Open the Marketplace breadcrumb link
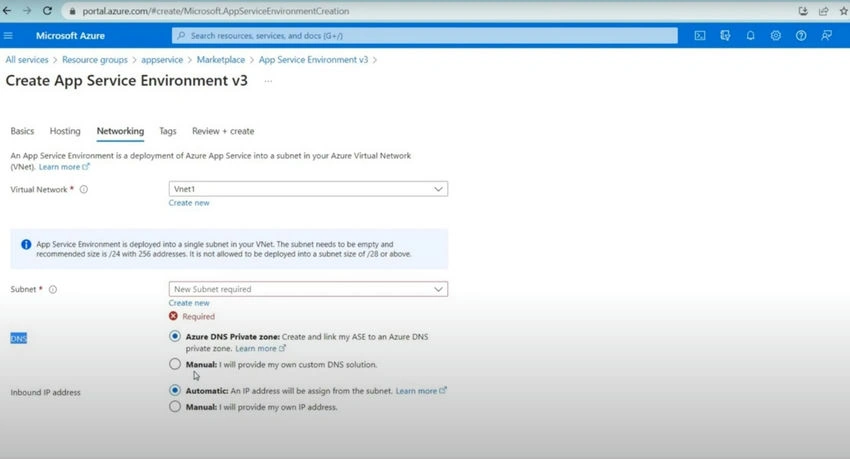Image resolution: width=850 pixels, height=459 pixels. 221,60
